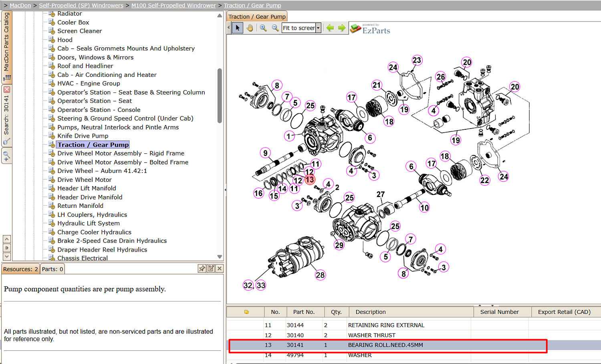Click callout 28 on the gear pump
Viewport: 601px width, 364px height.
click(320, 275)
